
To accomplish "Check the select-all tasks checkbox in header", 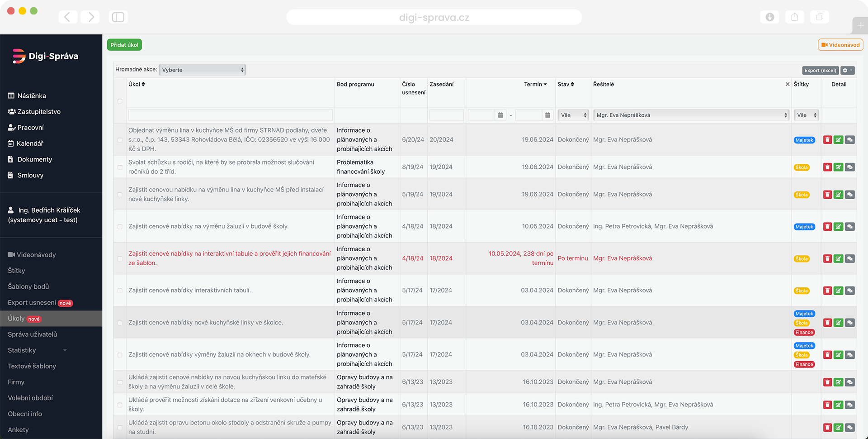I will [120, 101].
